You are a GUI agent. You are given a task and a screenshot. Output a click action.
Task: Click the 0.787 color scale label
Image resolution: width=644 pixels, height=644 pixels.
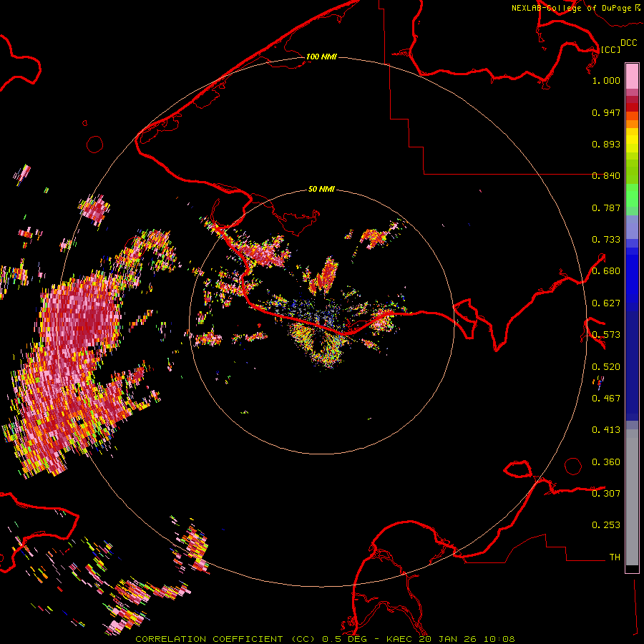pos(606,208)
